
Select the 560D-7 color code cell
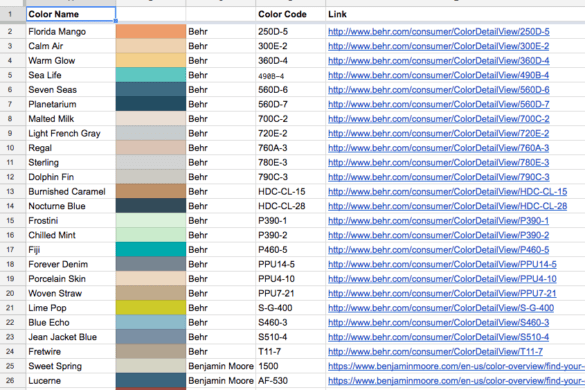pyautogui.click(x=290, y=104)
